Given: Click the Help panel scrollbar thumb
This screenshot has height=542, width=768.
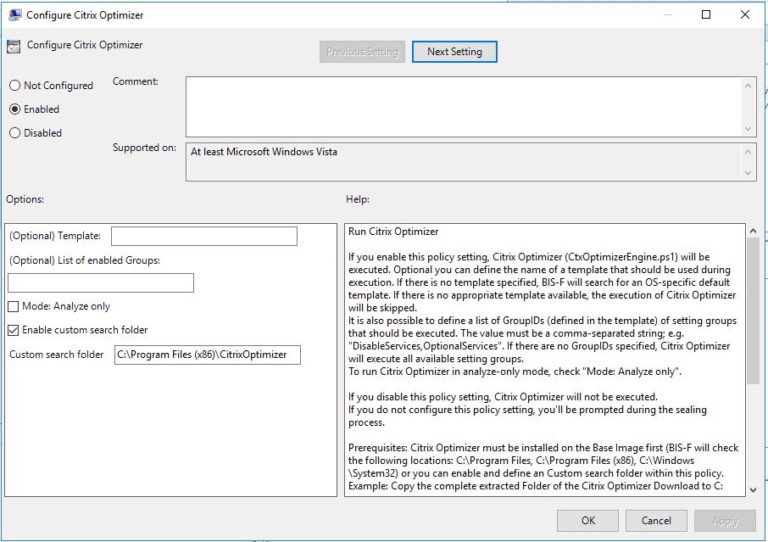Looking at the screenshot, I should click(753, 311).
